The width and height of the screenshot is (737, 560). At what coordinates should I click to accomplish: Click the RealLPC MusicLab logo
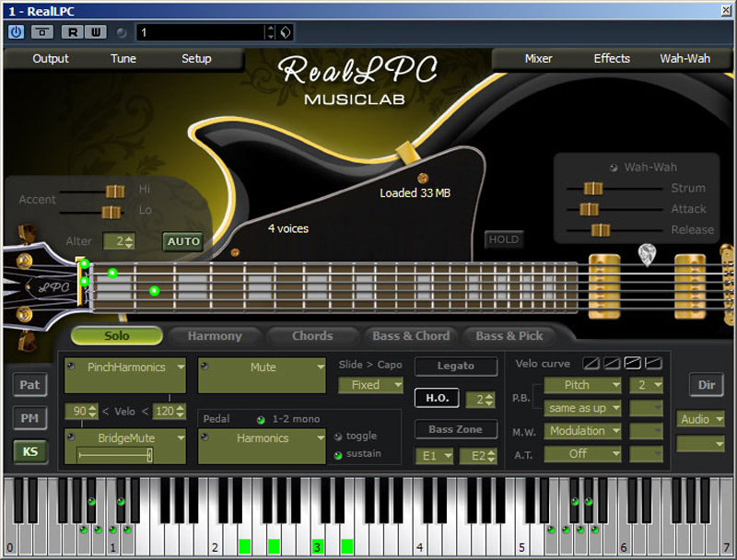click(357, 80)
